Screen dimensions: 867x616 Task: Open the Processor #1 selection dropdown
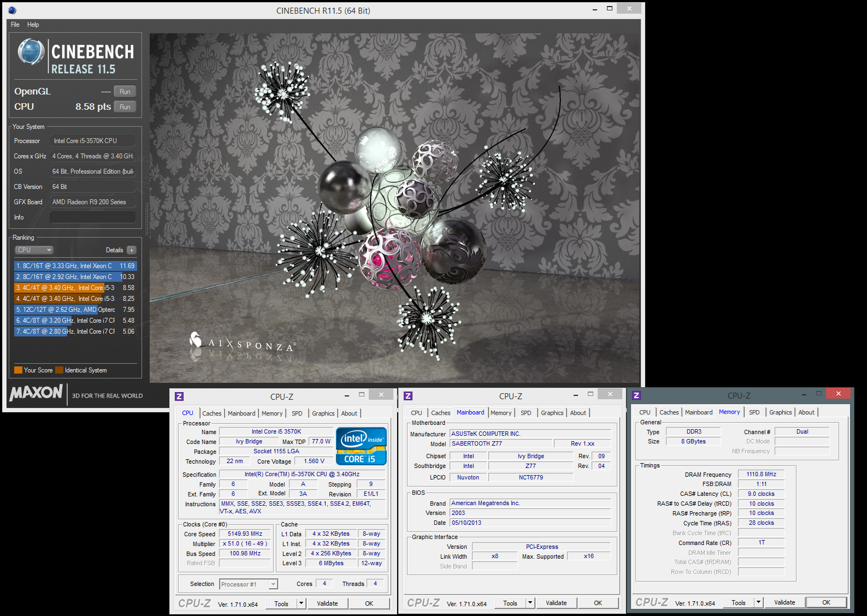(x=249, y=584)
